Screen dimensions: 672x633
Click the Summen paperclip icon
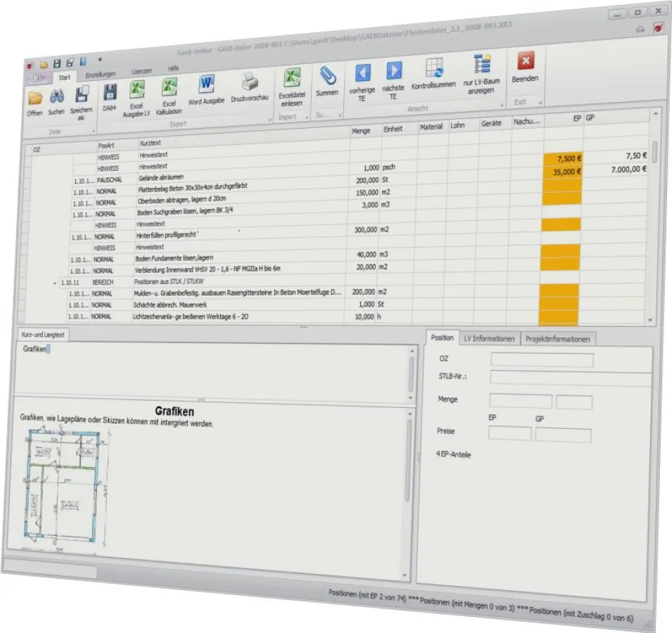(327, 75)
